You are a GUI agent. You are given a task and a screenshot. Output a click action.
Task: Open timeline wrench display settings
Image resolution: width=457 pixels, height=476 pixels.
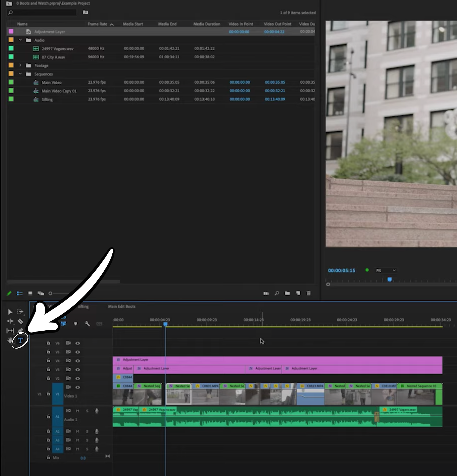pos(88,324)
